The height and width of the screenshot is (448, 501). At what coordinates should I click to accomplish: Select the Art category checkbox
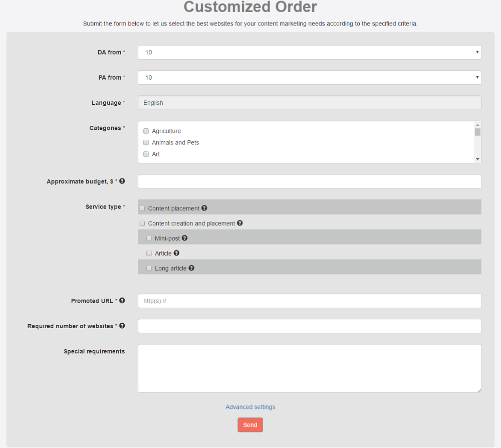(x=146, y=154)
